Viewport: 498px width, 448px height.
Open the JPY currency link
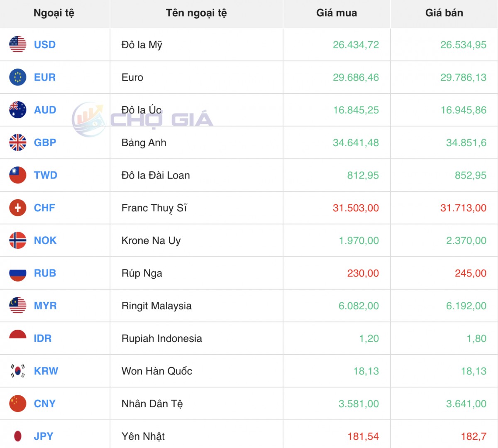[44, 436]
